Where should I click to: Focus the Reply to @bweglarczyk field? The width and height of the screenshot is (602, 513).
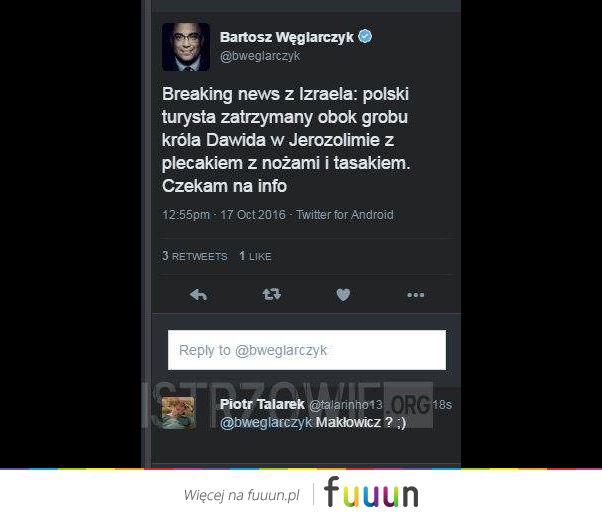pyautogui.click(x=307, y=350)
